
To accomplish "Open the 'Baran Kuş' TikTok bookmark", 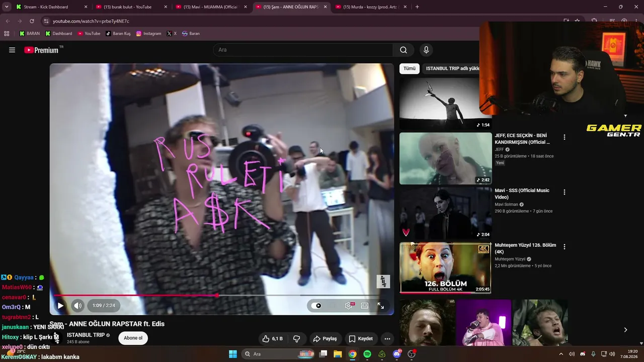I will 118,34.
